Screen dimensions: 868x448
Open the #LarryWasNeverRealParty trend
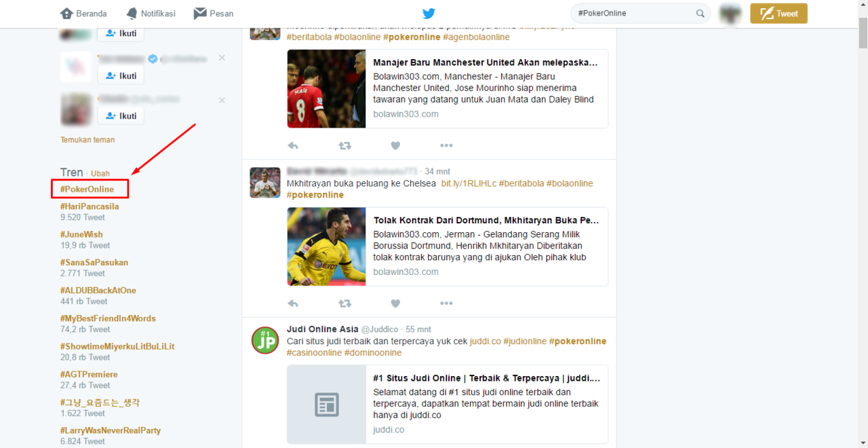pyautogui.click(x=111, y=430)
